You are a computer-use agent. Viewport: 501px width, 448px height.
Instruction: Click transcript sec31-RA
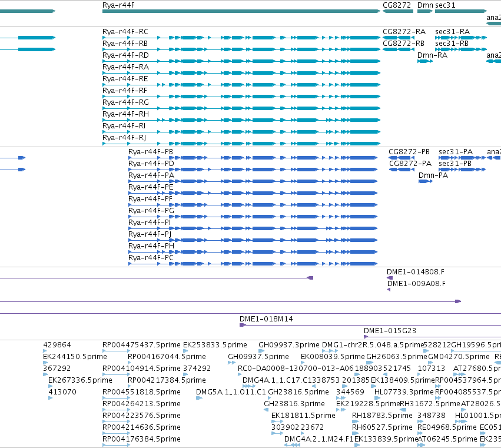453,32
